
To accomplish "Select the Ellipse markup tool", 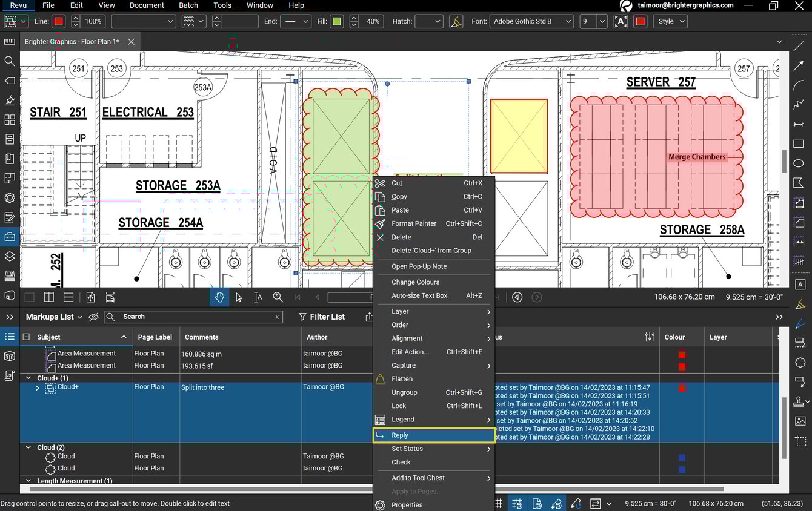I will point(798,163).
